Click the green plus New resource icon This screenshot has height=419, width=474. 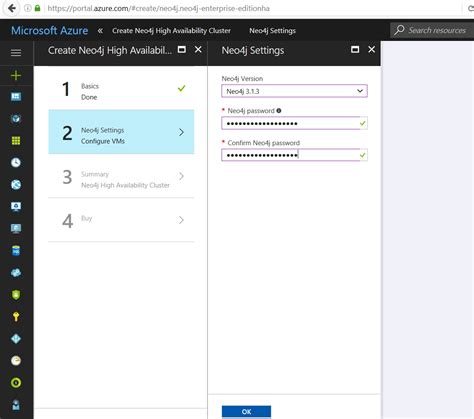(x=16, y=76)
